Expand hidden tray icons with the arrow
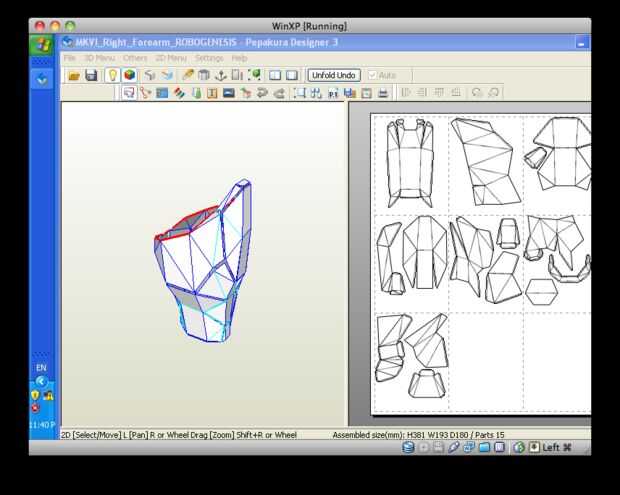The image size is (620, 495). (x=41, y=382)
